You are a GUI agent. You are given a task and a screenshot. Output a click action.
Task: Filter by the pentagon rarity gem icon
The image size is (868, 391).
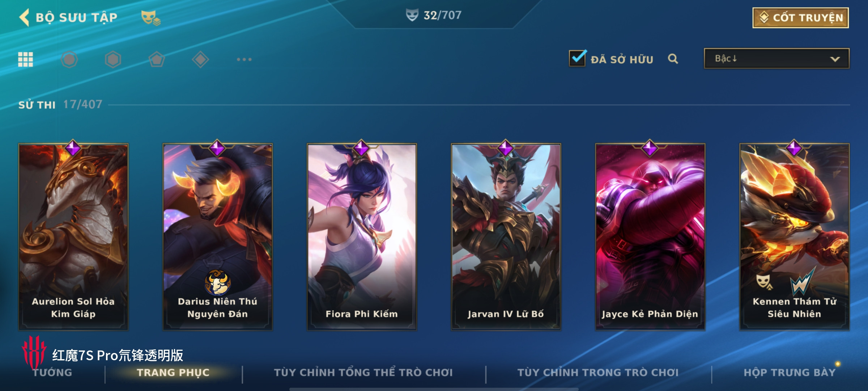[x=157, y=59]
